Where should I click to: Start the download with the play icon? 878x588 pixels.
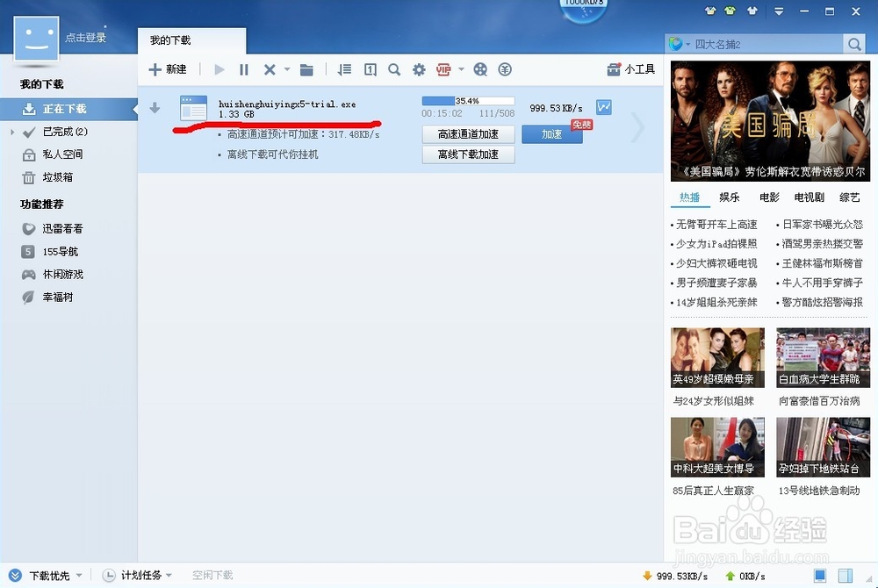[219, 69]
